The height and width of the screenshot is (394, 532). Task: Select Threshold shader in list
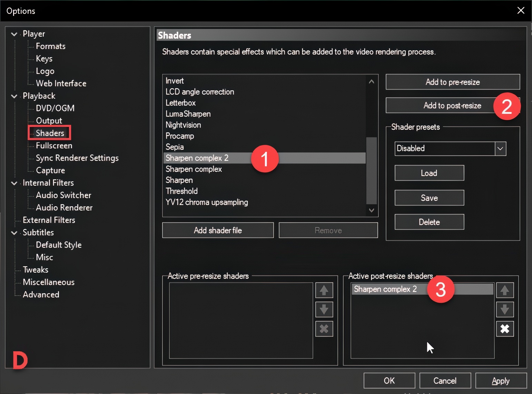point(264,191)
